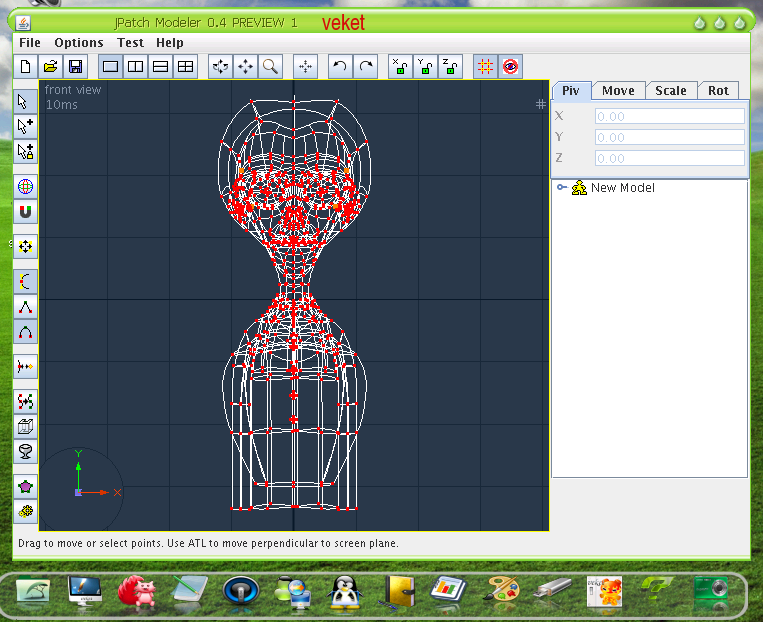Select the magnet tool

(x=25, y=211)
